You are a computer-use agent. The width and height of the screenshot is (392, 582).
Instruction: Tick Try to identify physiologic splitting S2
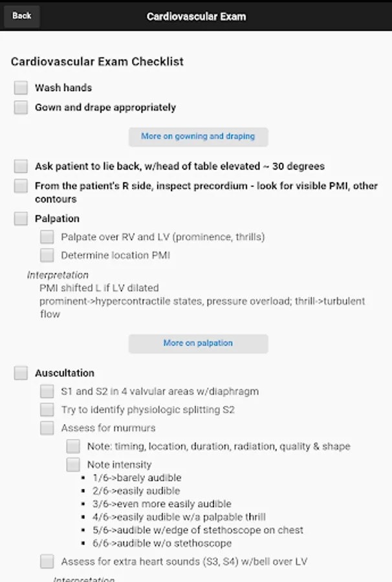(47, 409)
